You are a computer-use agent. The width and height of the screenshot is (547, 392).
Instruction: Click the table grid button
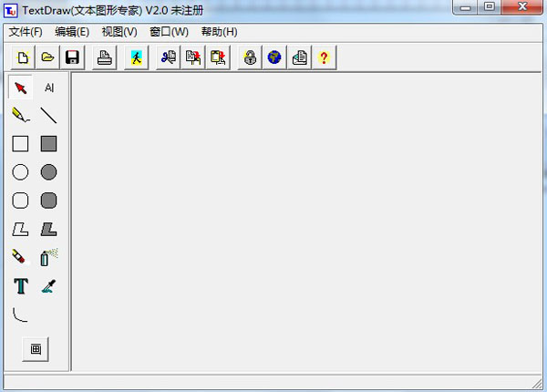click(x=36, y=349)
